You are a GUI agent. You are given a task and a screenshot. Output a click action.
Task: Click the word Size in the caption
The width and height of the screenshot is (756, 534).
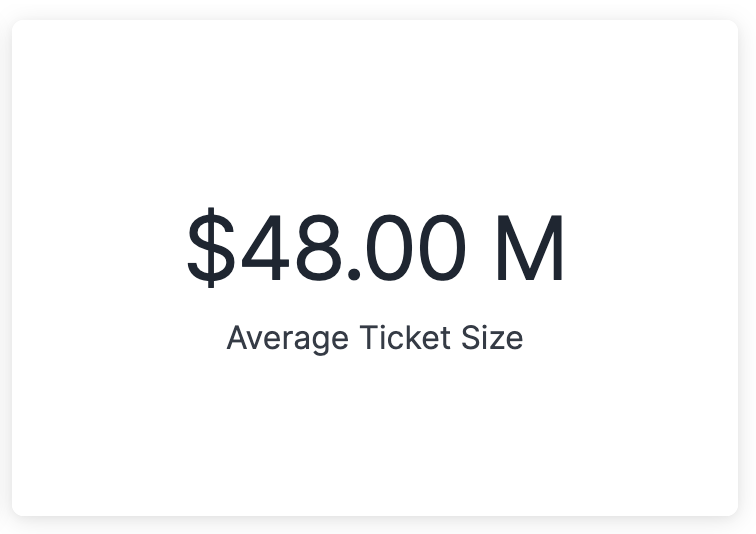tap(492, 337)
